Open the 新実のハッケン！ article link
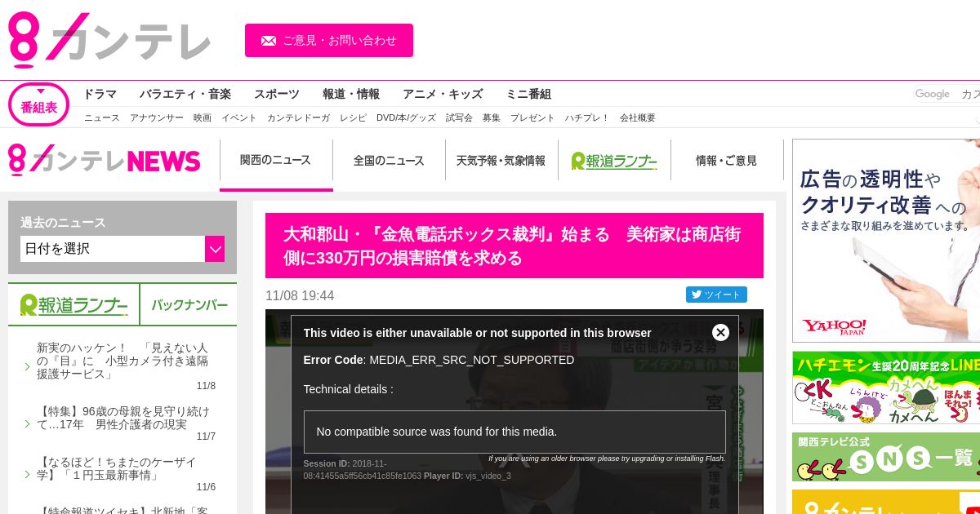This screenshot has height=514, width=980. pos(122,361)
